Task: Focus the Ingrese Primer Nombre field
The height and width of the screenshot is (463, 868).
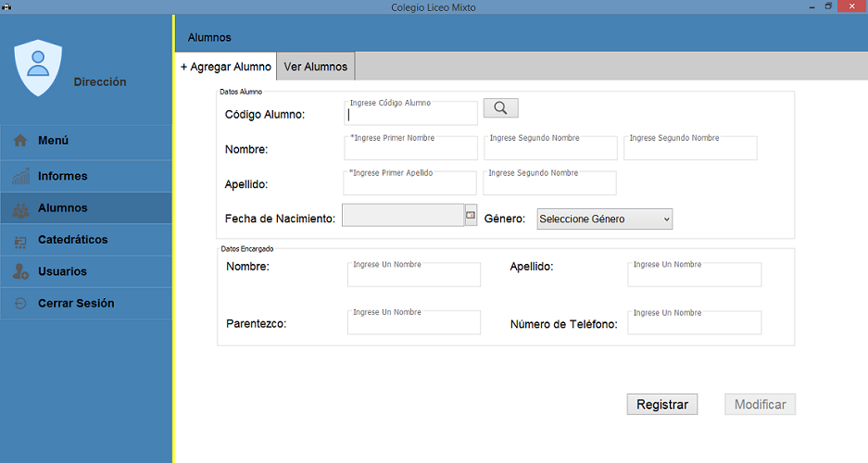Action: pos(410,147)
